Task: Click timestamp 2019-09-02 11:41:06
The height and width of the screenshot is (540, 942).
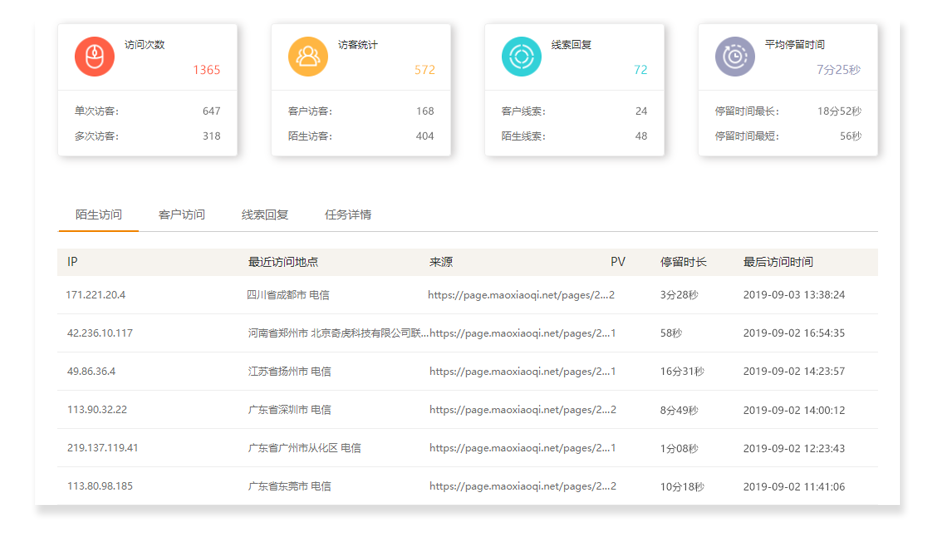Action: [794, 487]
